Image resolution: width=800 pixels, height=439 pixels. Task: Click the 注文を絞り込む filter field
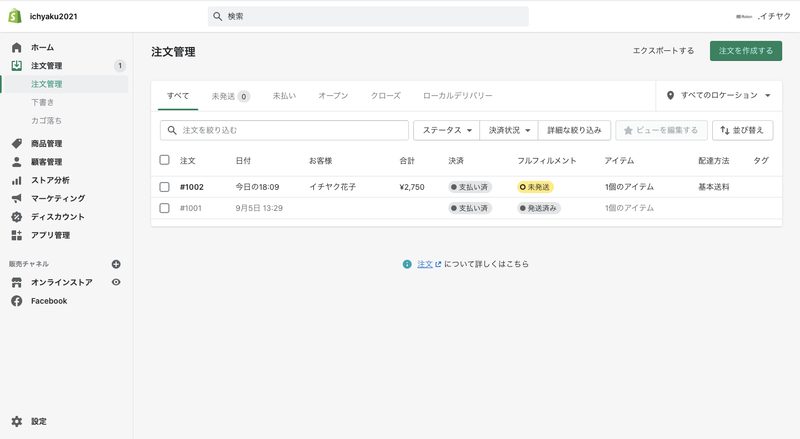pos(284,130)
